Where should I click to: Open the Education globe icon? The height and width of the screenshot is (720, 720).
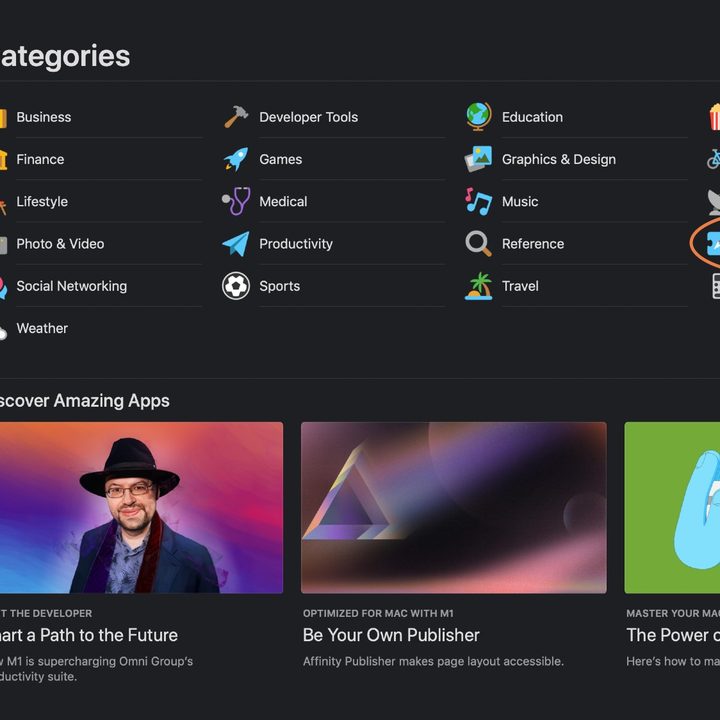[x=478, y=117]
